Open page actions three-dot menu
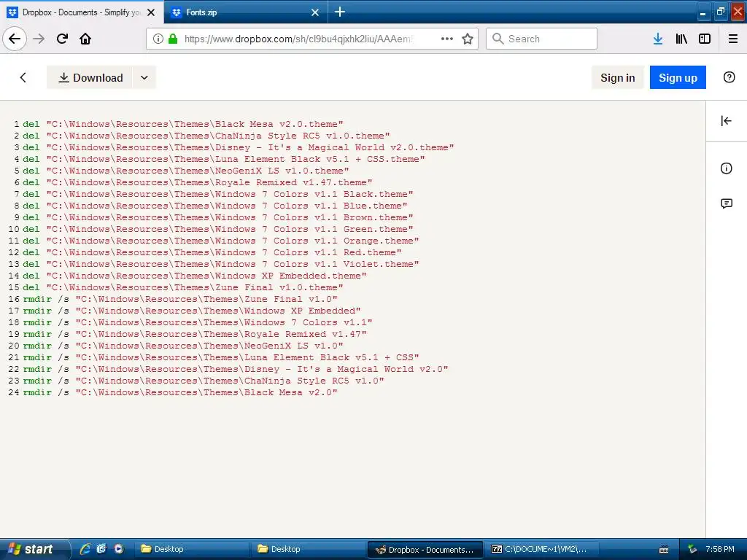 click(x=447, y=39)
